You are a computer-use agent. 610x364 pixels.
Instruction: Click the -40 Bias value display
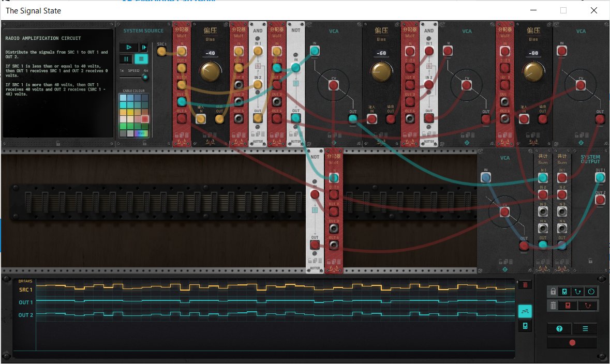pyautogui.click(x=210, y=53)
